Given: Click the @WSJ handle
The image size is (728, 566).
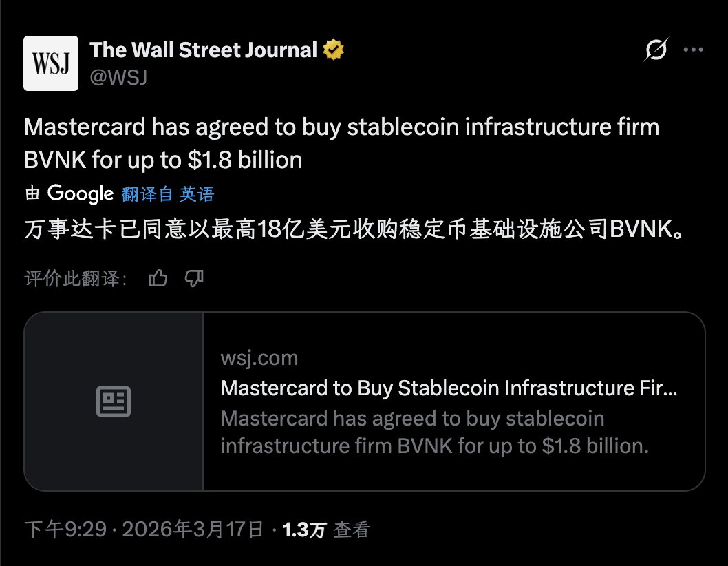Looking at the screenshot, I should (118, 77).
